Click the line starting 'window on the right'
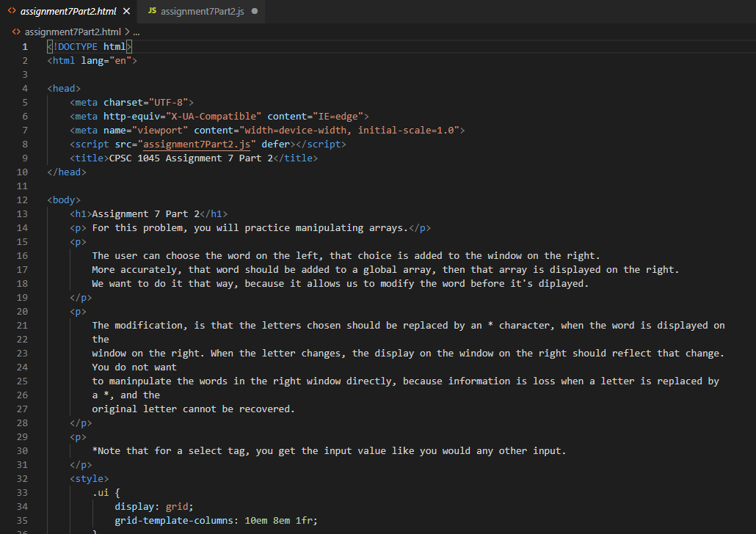 pos(408,354)
